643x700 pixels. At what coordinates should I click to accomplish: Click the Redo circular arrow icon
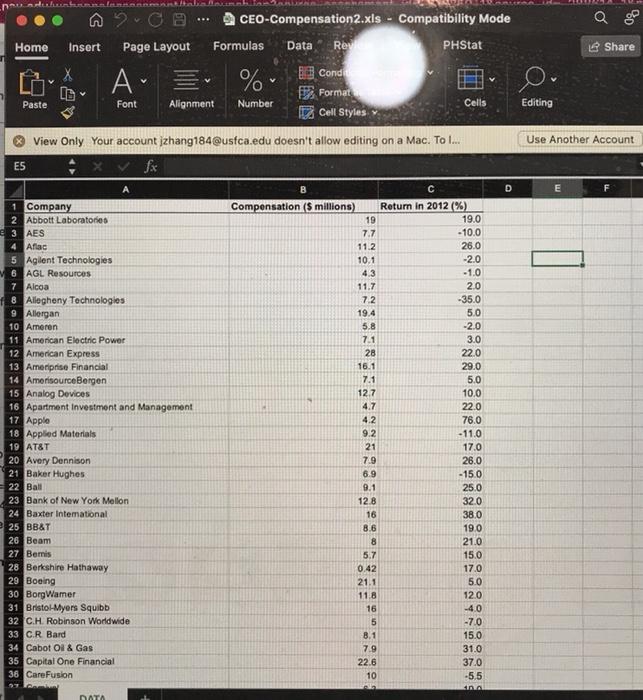155,20
